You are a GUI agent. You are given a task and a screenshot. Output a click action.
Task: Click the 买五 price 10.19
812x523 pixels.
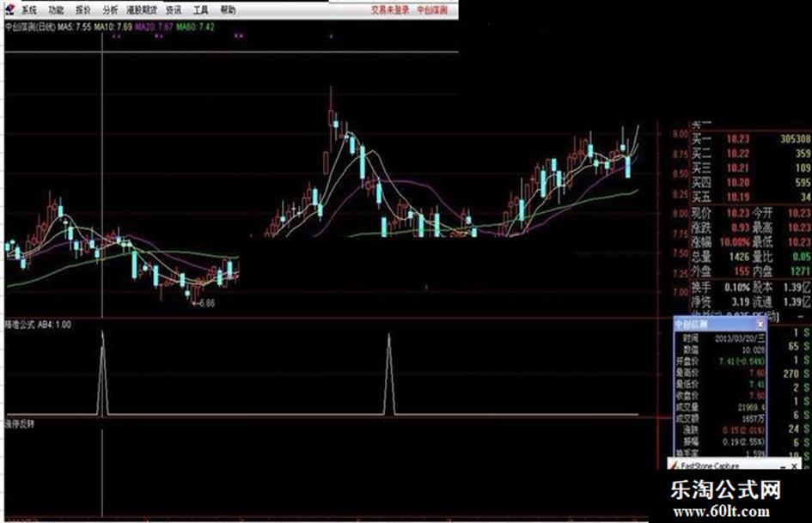pyautogui.click(x=737, y=198)
